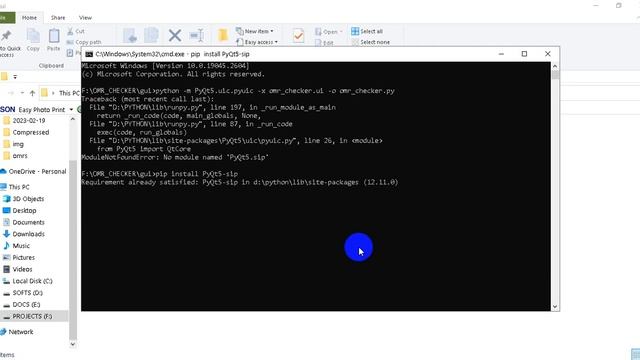Click 'ModuleNotFoundError' line in cmd output
This screenshot has height=360, width=640.
coord(175,157)
